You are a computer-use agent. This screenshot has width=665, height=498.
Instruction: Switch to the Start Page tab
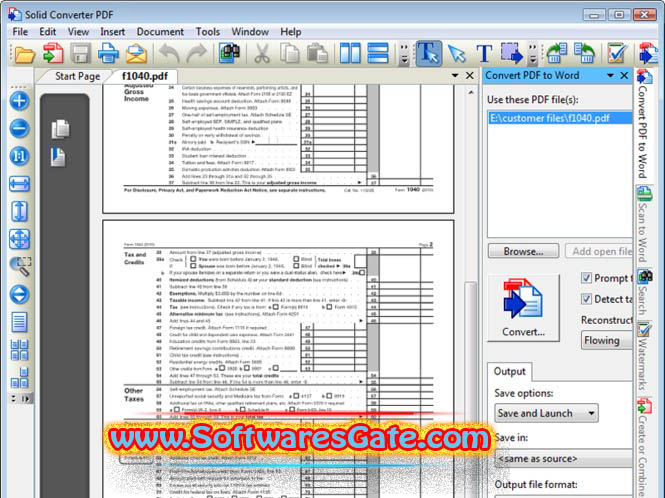point(77,76)
